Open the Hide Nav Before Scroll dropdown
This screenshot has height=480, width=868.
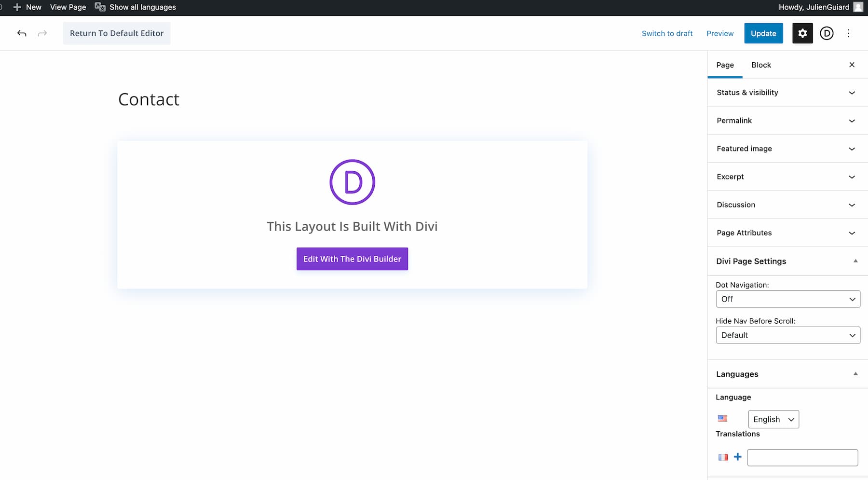pos(788,335)
